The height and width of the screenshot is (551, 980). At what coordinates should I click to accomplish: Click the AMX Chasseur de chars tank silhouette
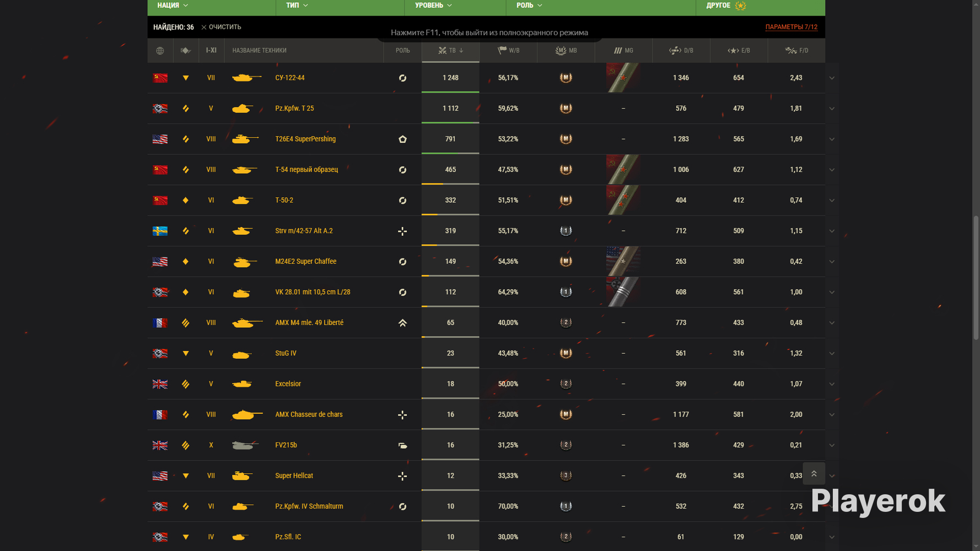pos(247,414)
